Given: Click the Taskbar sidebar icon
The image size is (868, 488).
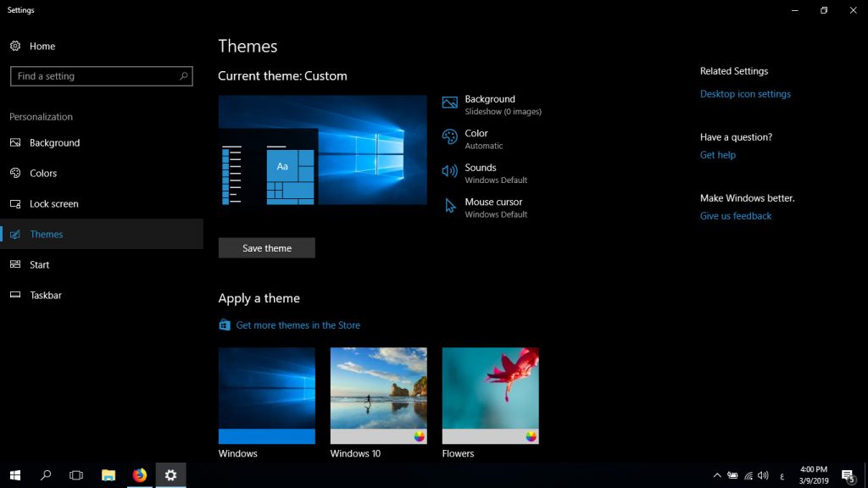Looking at the screenshot, I should [15, 295].
